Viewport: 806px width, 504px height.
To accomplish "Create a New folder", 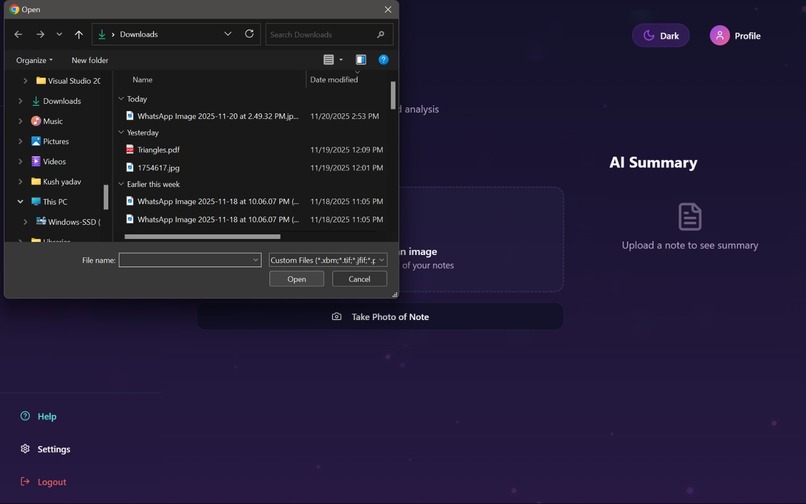I will tap(90, 60).
